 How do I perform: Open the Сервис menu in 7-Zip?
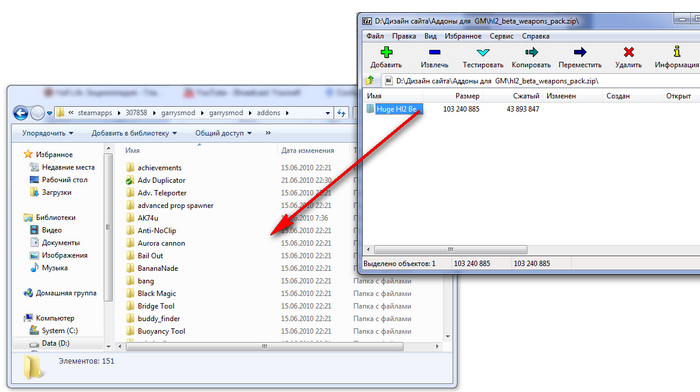501,36
